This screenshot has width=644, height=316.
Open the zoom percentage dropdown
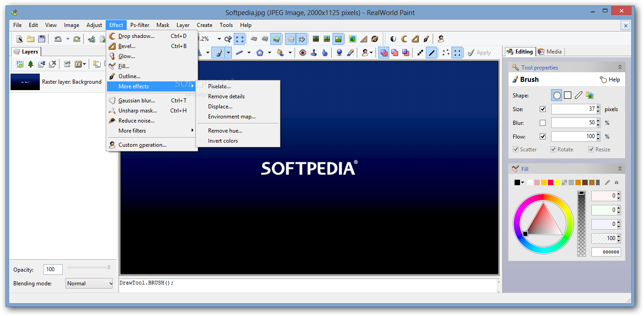219,39
